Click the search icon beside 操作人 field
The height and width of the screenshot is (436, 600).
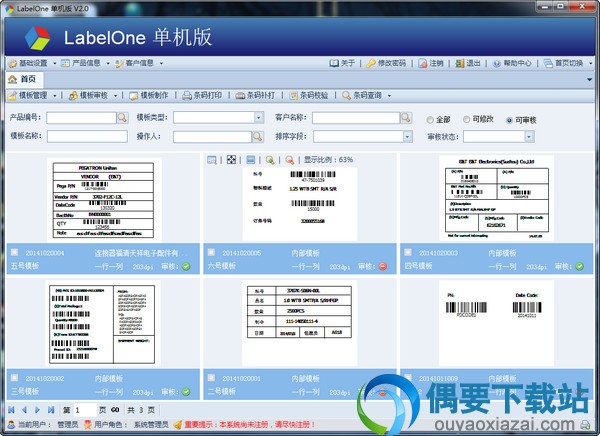tap(257, 136)
